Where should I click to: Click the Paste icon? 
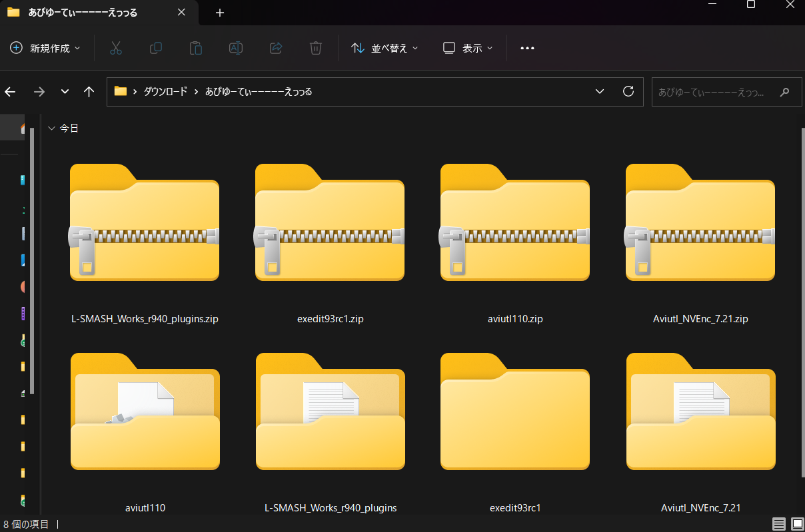pyautogui.click(x=195, y=47)
